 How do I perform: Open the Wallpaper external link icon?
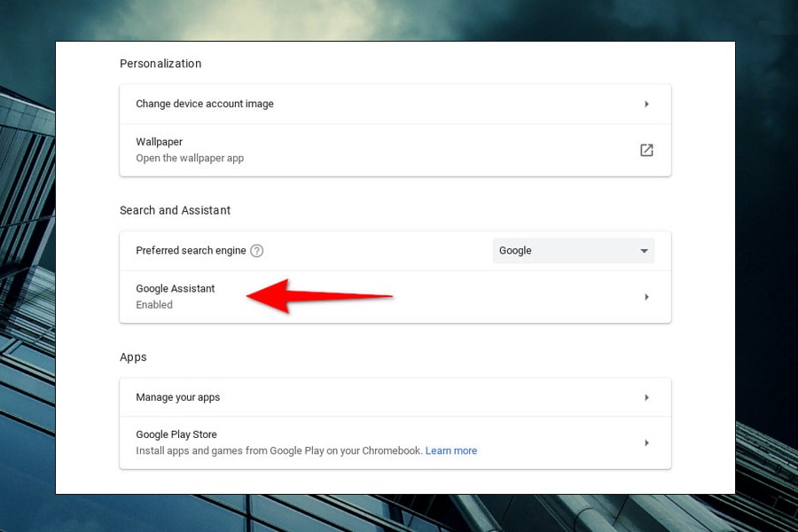click(x=646, y=150)
